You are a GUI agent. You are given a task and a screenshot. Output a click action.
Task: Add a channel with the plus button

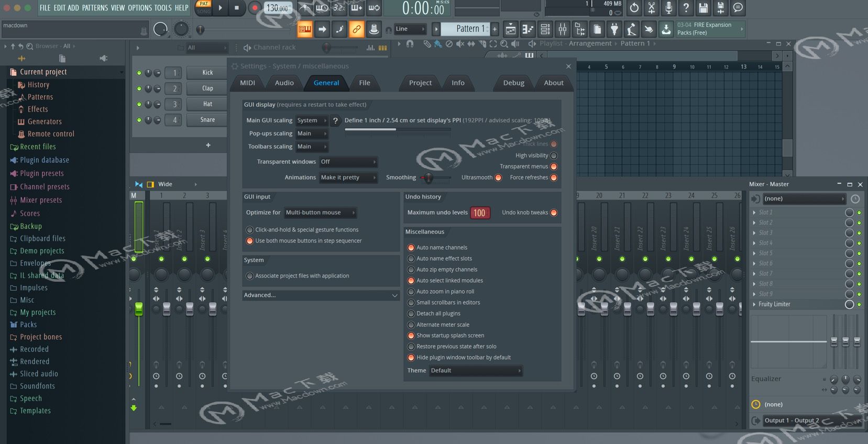coord(208,145)
